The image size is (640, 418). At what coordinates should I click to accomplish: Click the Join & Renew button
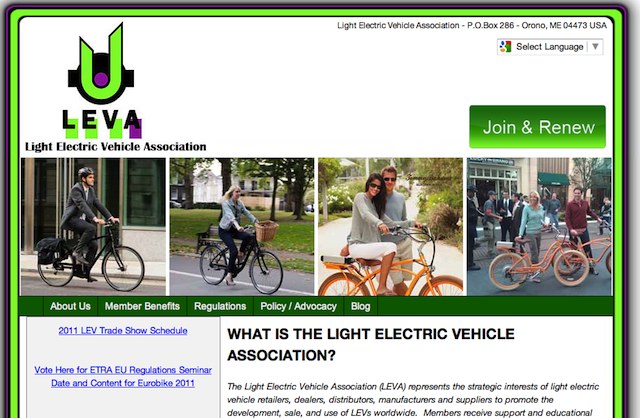[538, 127]
